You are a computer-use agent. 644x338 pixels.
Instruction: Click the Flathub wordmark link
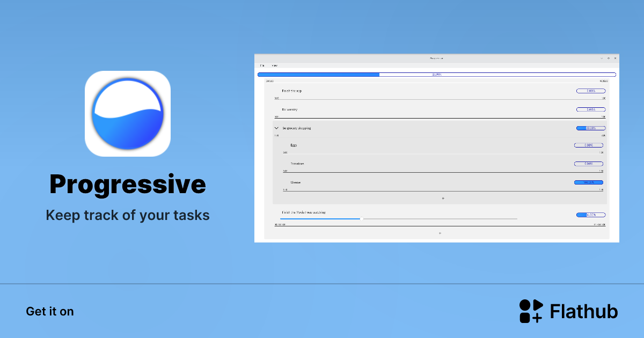pyautogui.click(x=583, y=311)
